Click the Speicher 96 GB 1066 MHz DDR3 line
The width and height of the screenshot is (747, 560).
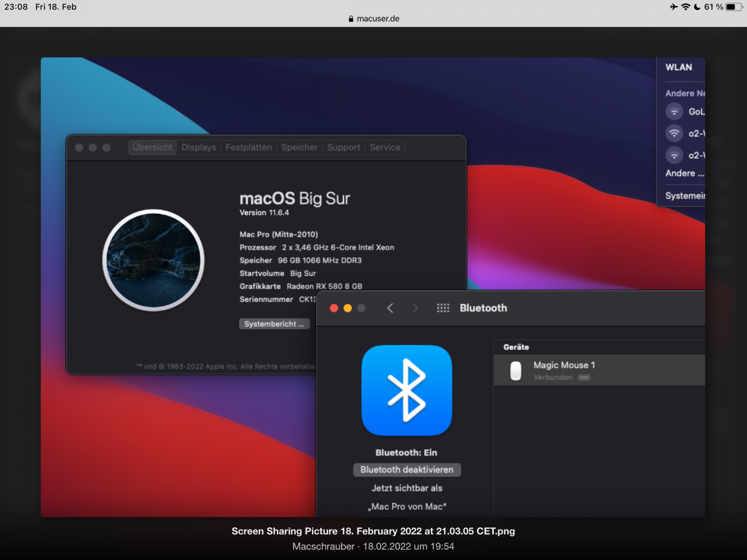tap(301, 260)
